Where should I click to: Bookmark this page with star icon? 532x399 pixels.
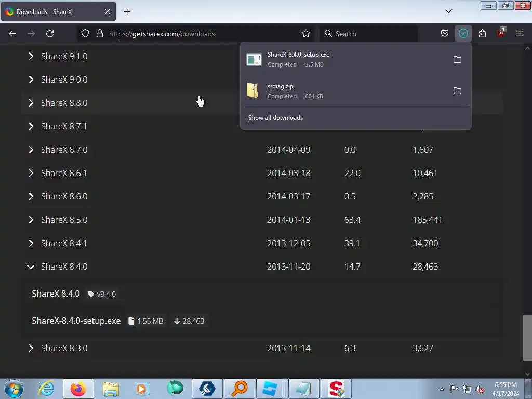[x=305, y=34]
